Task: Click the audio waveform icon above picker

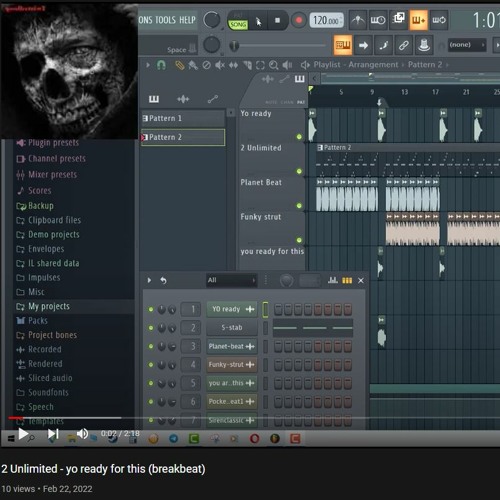Action: tap(183, 99)
